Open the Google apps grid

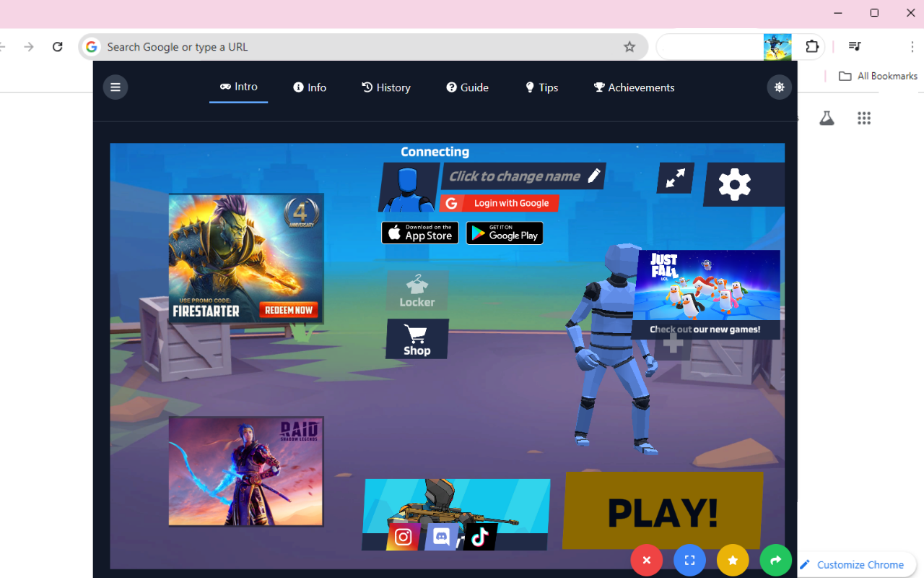point(863,118)
